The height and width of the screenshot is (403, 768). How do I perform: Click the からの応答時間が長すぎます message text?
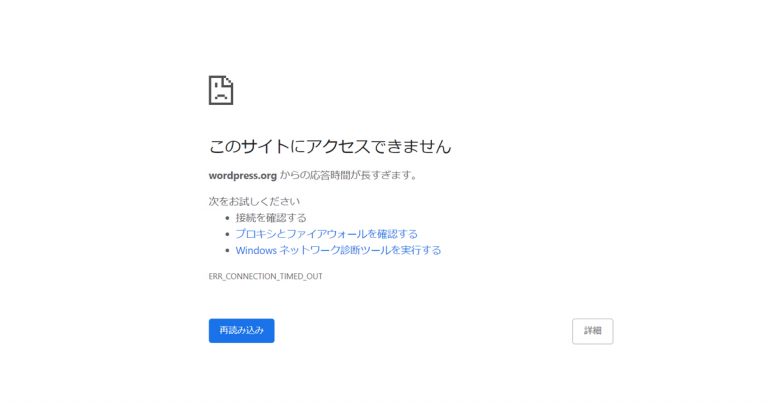[349, 175]
